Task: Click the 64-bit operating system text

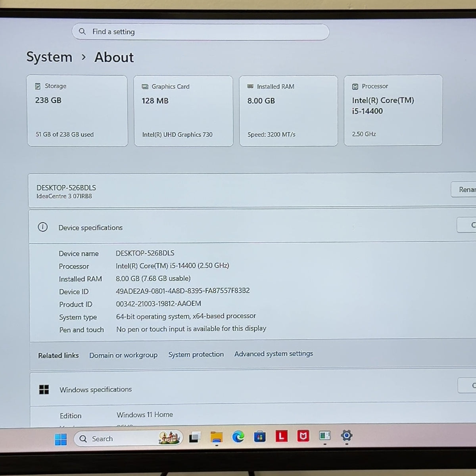Action: coord(186,316)
